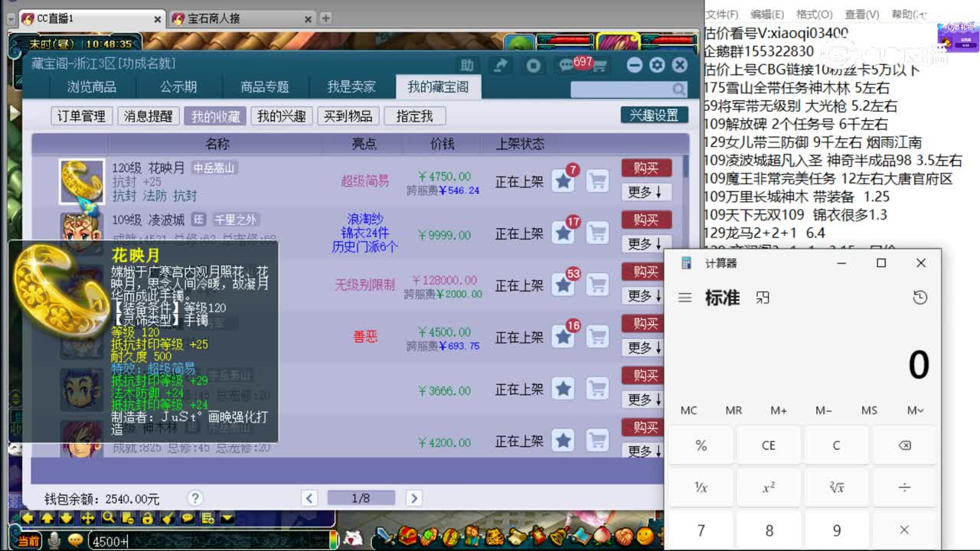
Task: Click keep-on-top icon beside 标准 in calculator
Action: (763, 297)
